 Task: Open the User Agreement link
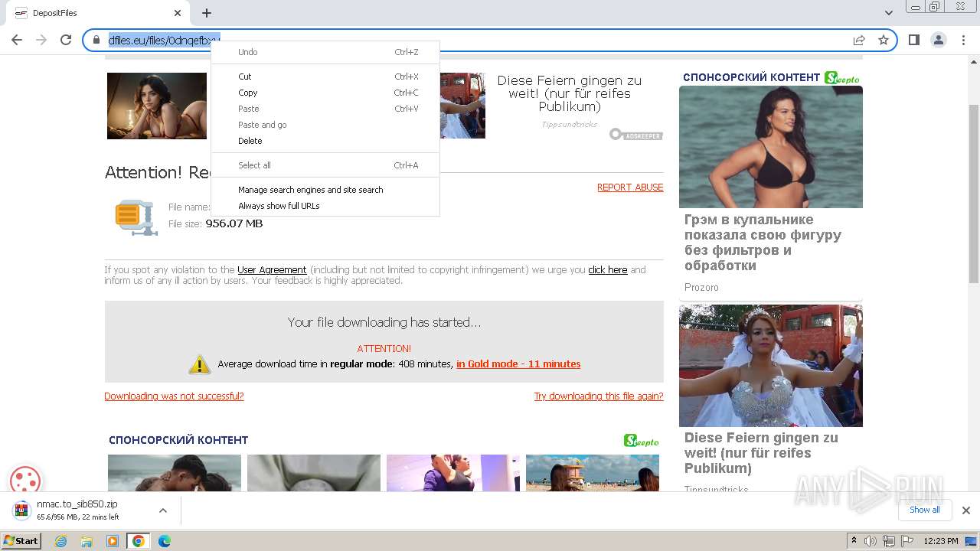click(272, 270)
